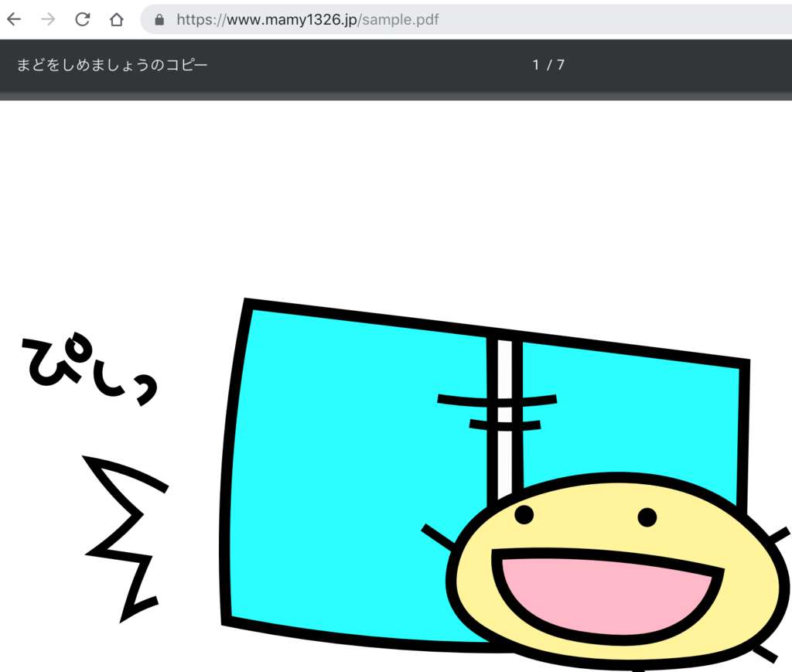
Task: Reload the current PDF page
Action: pyautogui.click(x=82, y=19)
